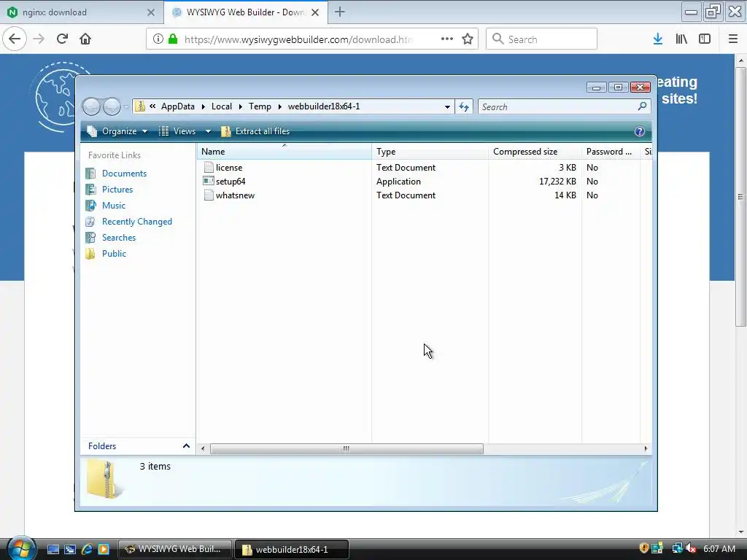747x560 pixels.
Task: Expand arrow after AppData breadcrumb
Action: (x=203, y=106)
